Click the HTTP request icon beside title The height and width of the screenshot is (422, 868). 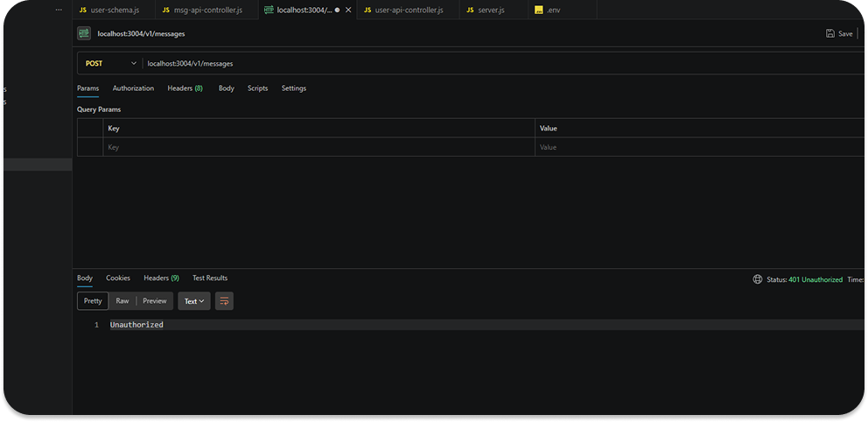click(84, 33)
